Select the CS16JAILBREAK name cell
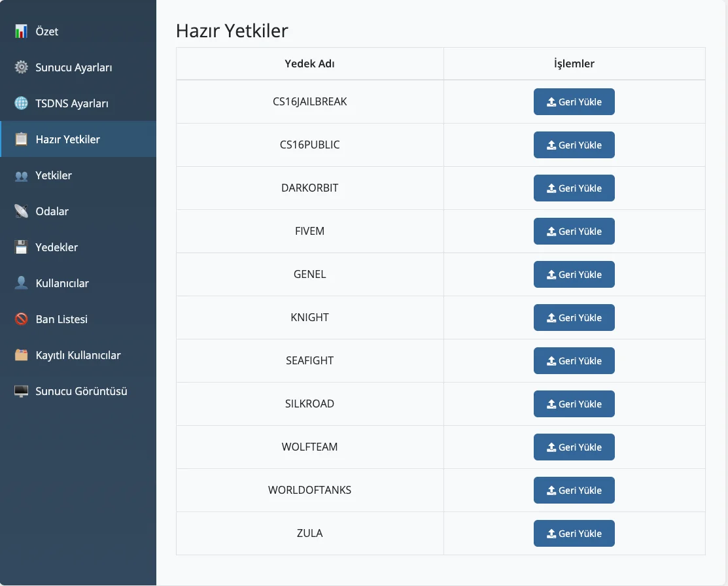Screen dimensions: 728x586 click(x=309, y=101)
